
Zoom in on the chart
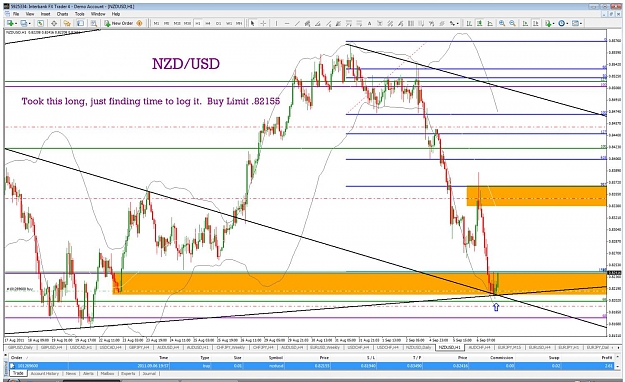[502, 24]
